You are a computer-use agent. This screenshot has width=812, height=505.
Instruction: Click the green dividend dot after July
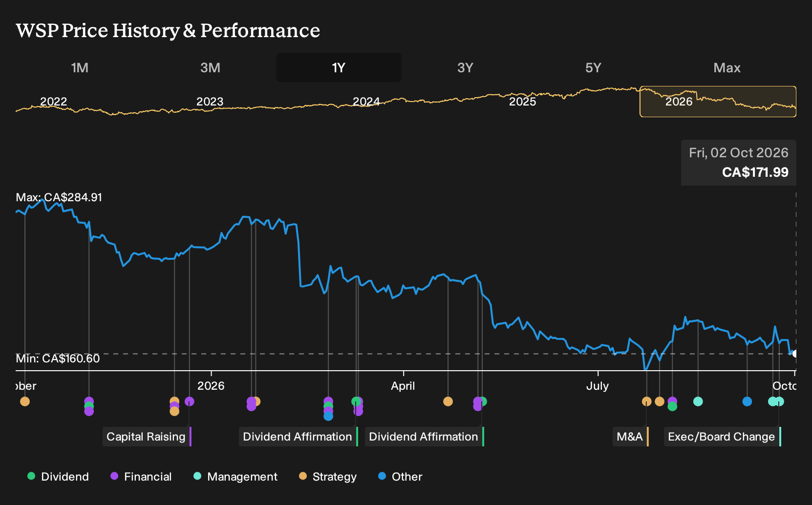[672, 406]
